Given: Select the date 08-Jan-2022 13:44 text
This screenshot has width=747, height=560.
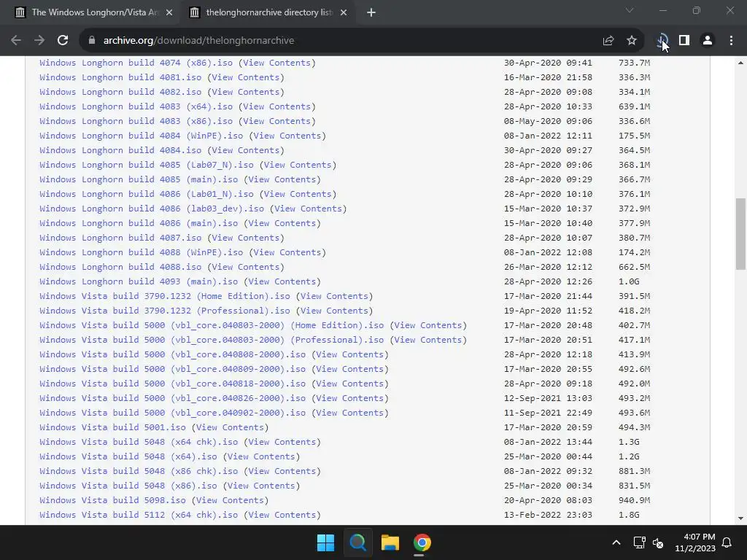Looking at the screenshot, I should click(548, 442).
